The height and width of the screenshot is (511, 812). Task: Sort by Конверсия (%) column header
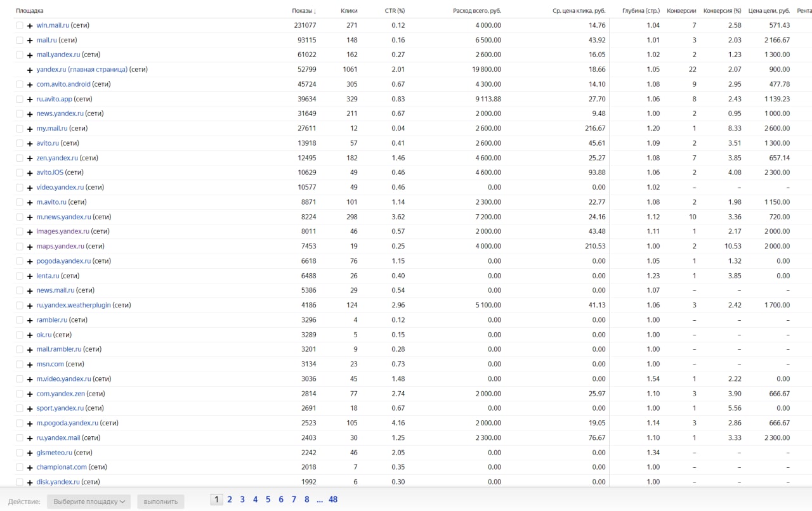pos(723,11)
